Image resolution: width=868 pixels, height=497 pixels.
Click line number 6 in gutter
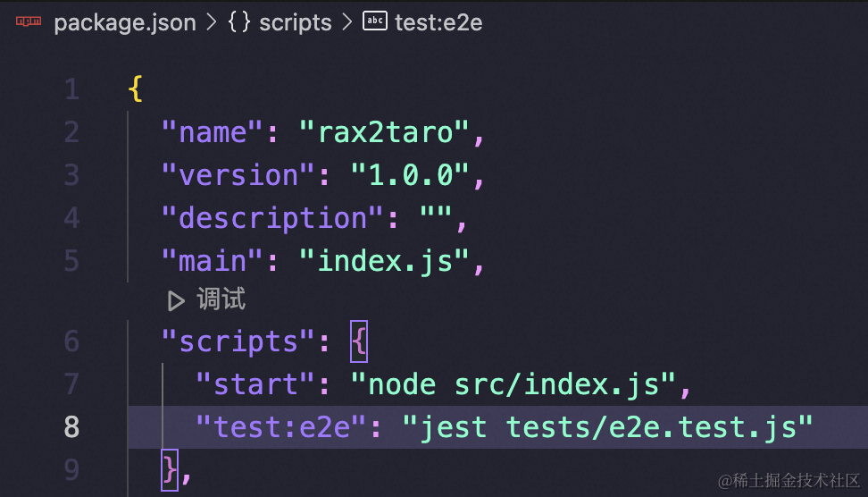pyautogui.click(x=71, y=341)
